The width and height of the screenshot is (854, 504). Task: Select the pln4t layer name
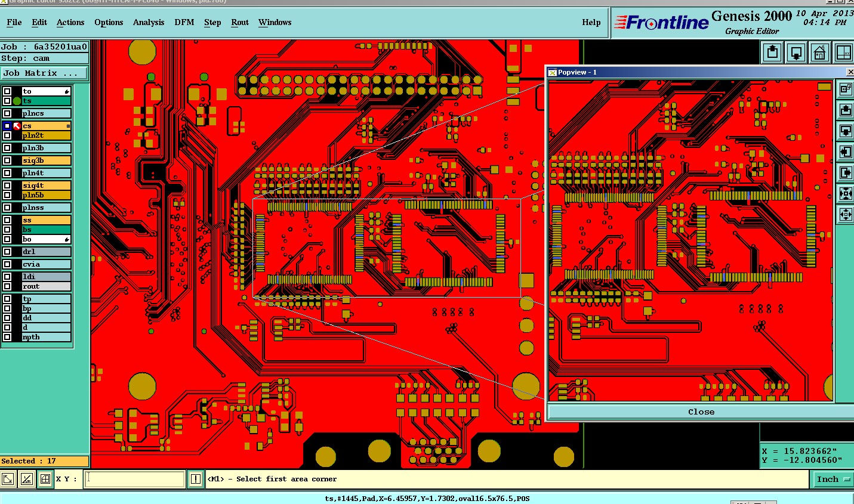click(x=46, y=173)
